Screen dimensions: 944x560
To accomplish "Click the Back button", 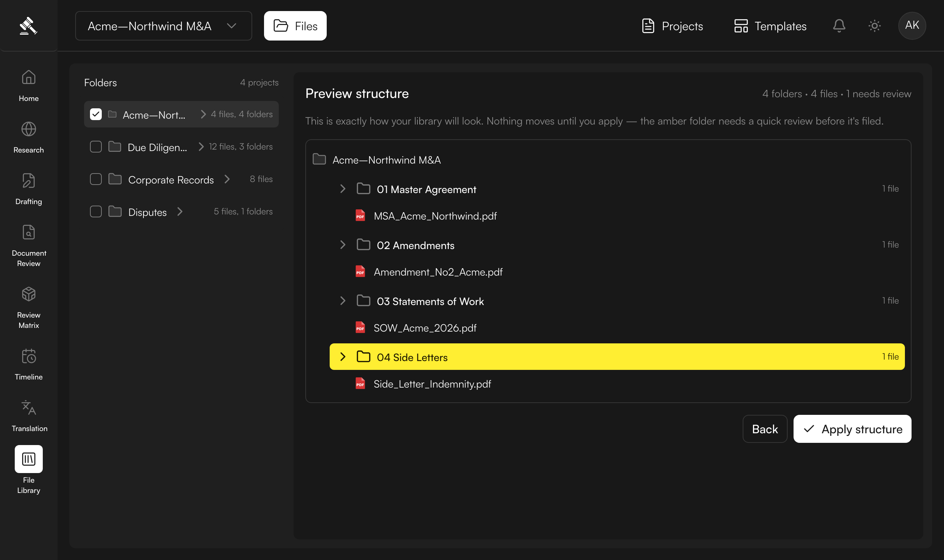I will tap(765, 429).
